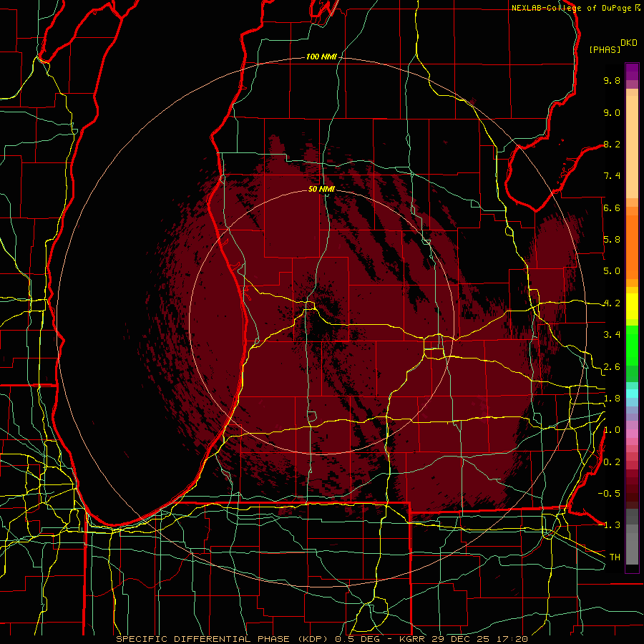Image resolution: width=644 pixels, height=644 pixels.
Task: Pick the cyan band of the color scale
Action: pos(632,394)
